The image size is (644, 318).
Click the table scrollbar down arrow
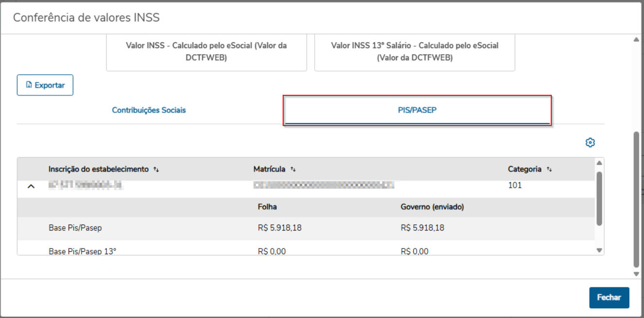pos(599,250)
